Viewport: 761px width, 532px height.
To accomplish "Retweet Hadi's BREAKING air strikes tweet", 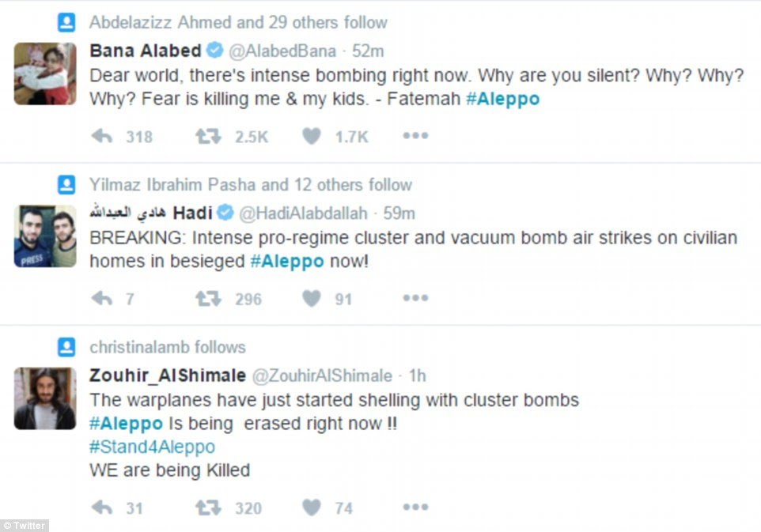I will pos(208,298).
